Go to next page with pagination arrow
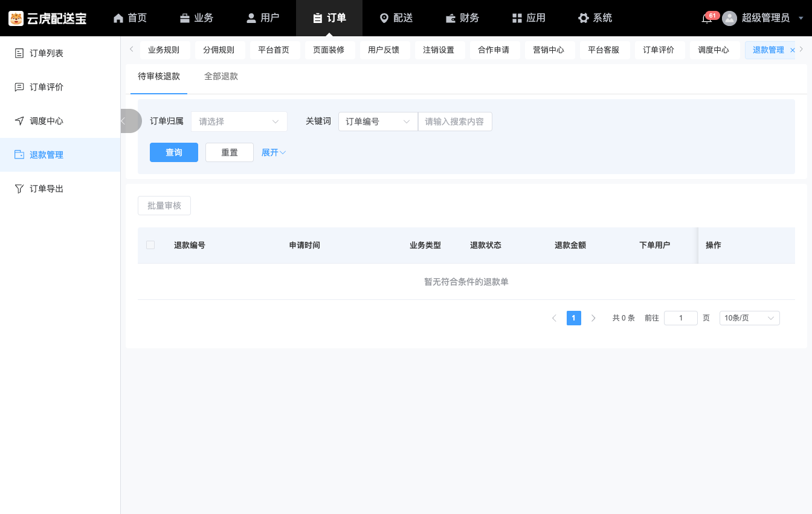812x514 pixels. [593, 318]
